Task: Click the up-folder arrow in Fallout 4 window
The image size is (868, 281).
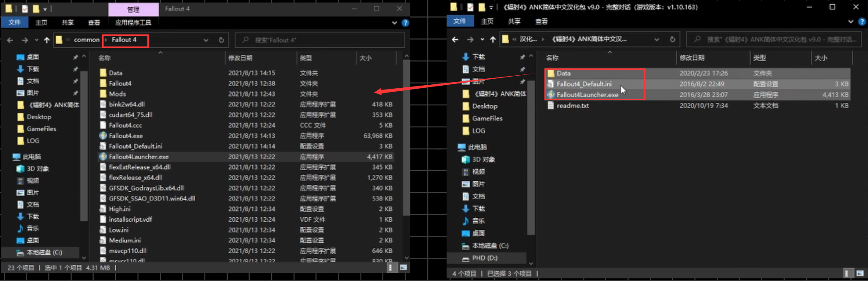Action: point(47,40)
